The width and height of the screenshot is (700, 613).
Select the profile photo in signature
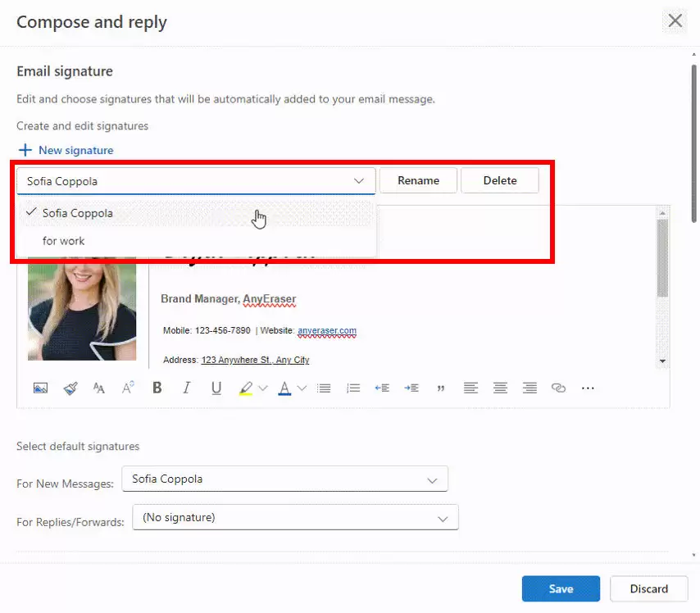tap(82, 309)
